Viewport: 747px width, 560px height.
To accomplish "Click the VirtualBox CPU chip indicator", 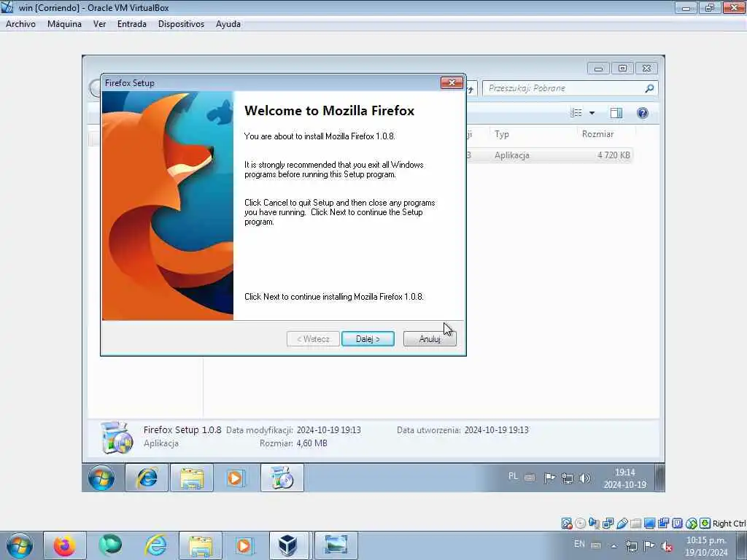I will point(677,524).
